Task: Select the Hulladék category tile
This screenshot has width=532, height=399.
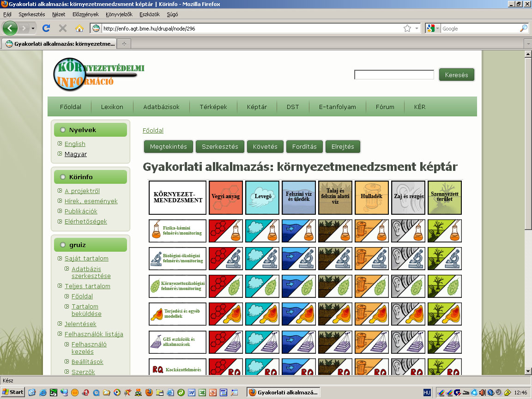Action: (372, 197)
